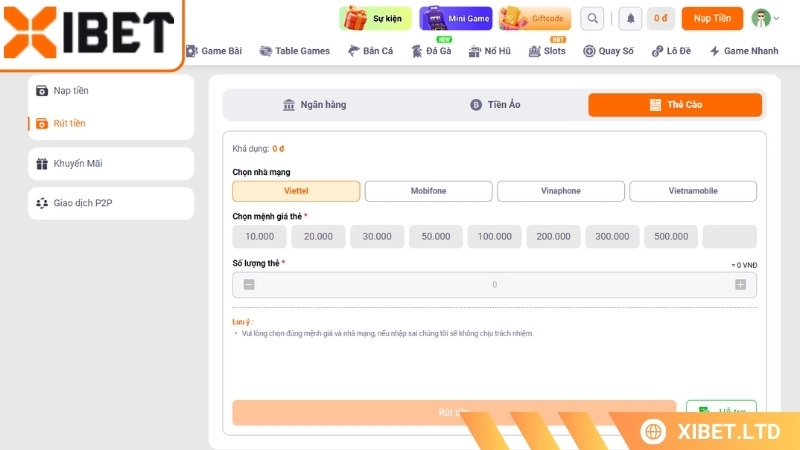800x450 pixels.
Task: Switch to the Tiền Ảo tab
Action: click(x=495, y=105)
